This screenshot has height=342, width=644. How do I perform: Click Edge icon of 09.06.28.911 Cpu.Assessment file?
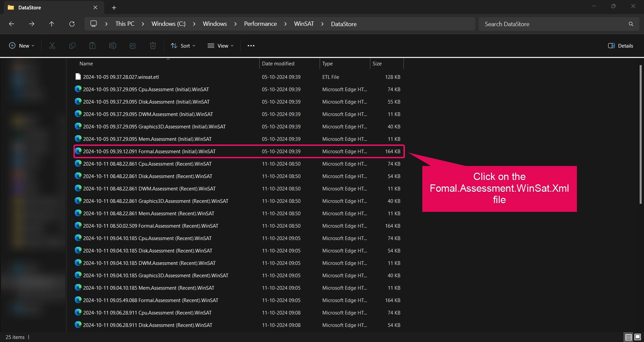coord(78,312)
